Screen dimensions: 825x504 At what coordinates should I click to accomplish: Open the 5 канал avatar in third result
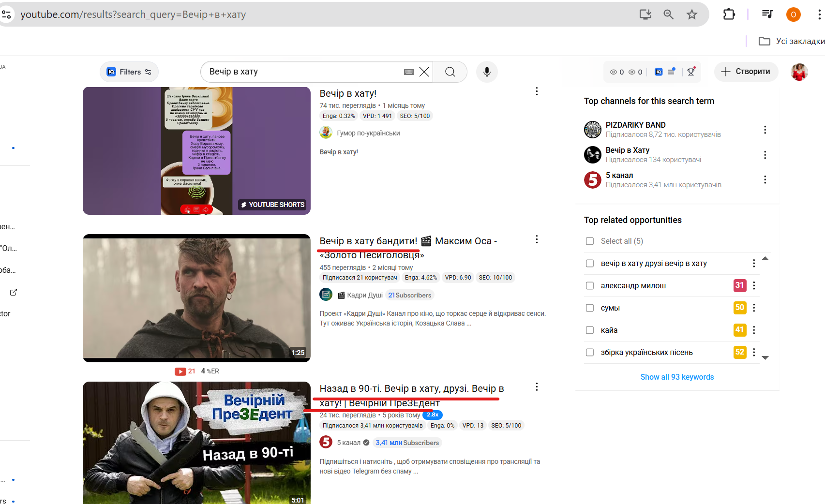point(326,442)
